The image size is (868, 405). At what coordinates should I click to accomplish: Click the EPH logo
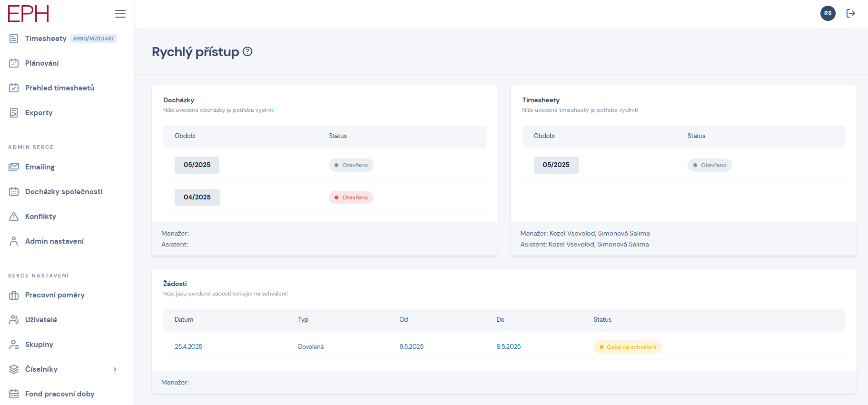tap(29, 14)
